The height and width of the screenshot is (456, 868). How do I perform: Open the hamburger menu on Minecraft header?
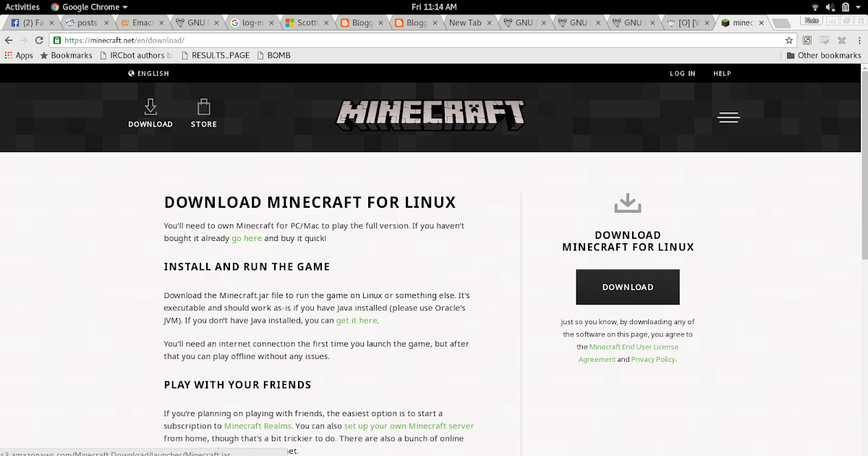728,117
